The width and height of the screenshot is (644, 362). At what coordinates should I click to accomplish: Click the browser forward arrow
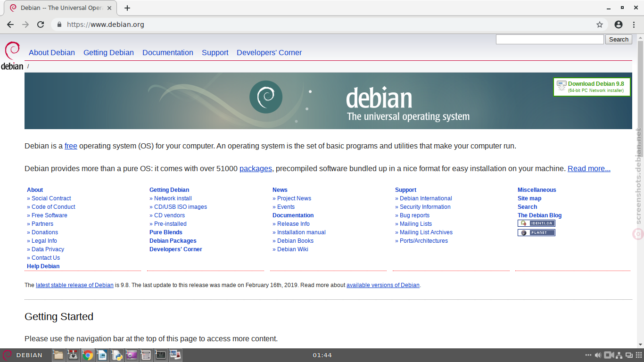click(x=25, y=25)
